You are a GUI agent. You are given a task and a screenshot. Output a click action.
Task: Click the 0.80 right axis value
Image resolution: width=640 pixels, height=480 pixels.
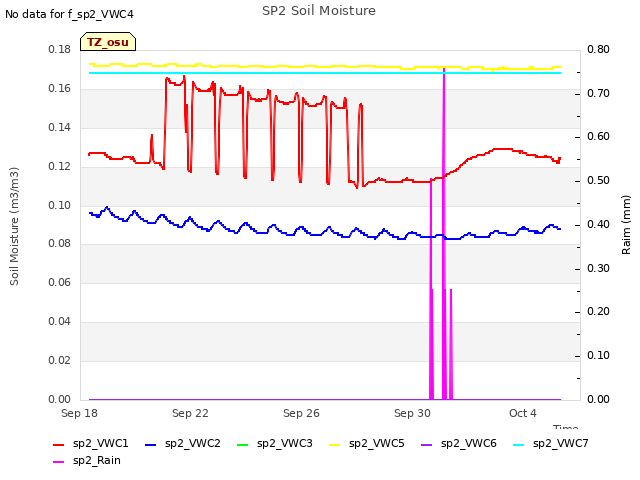(598, 49)
